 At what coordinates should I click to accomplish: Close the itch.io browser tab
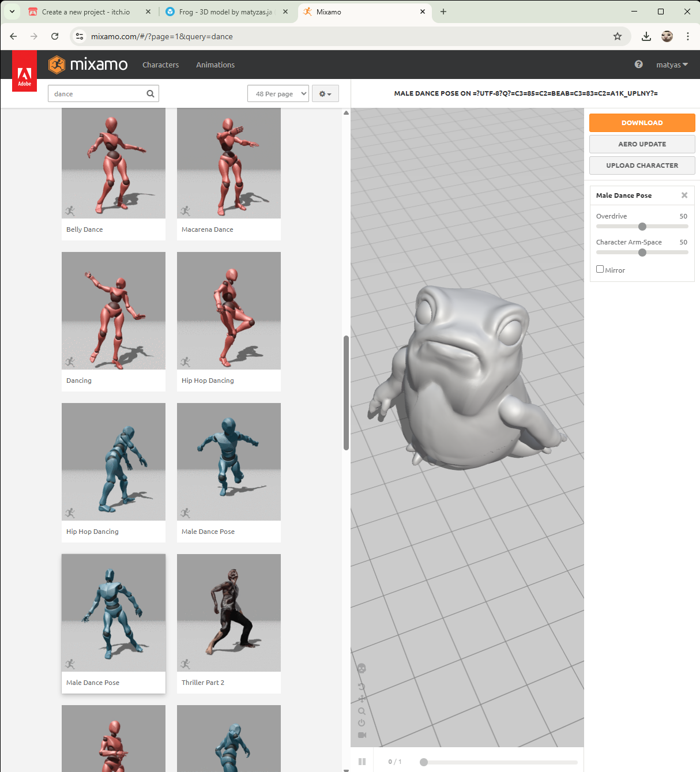click(x=148, y=12)
